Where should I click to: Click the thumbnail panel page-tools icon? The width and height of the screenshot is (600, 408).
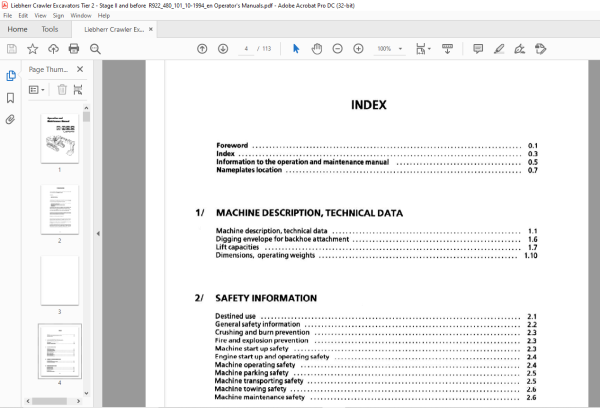(x=78, y=90)
